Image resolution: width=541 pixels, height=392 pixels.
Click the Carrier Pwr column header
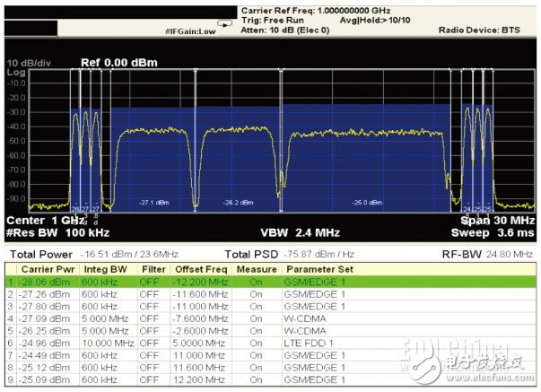coord(45,268)
